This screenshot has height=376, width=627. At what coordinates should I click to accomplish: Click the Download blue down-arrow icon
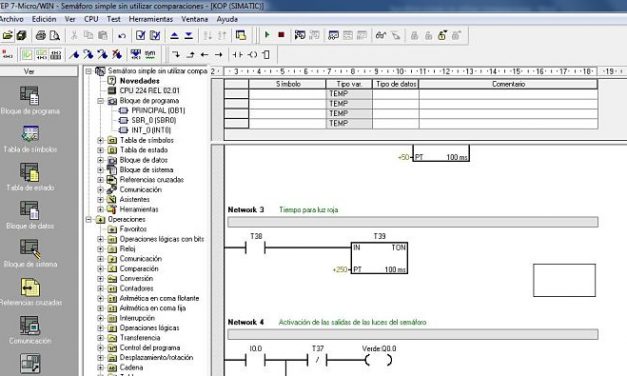[189, 36]
